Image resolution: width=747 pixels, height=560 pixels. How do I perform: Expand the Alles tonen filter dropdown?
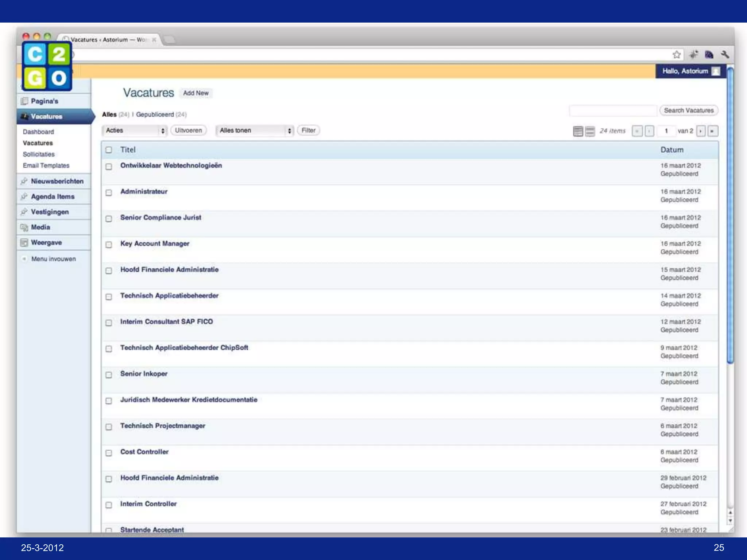point(255,131)
